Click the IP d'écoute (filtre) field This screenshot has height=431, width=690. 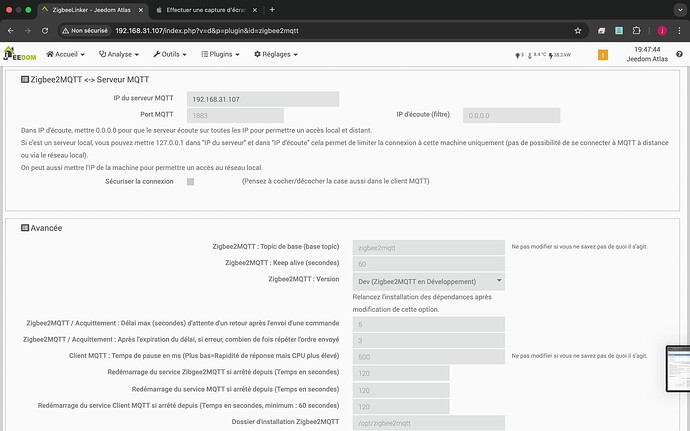tap(511, 115)
